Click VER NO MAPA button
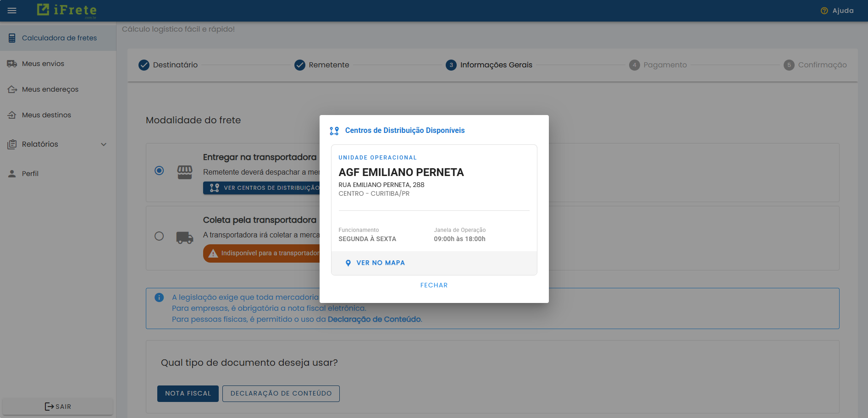 [380, 263]
